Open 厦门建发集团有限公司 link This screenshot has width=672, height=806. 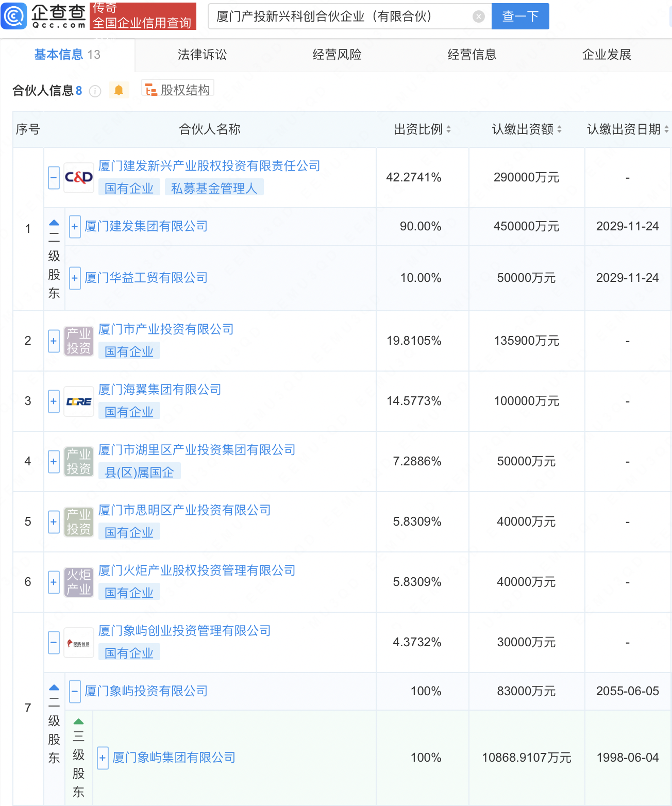click(x=146, y=226)
